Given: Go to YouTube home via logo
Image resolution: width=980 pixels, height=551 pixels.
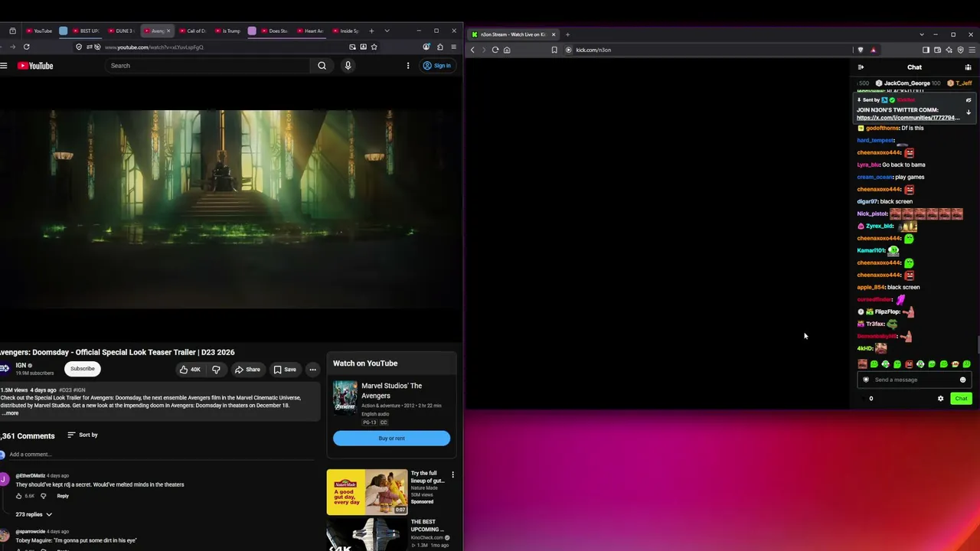Looking at the screenshot, I should pos(35,66).
